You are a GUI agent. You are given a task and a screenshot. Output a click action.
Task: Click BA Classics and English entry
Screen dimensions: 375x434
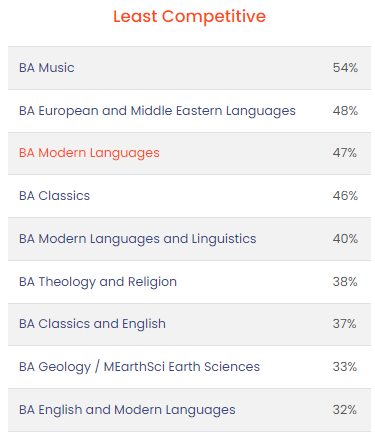pyautogui.click(x=92, y=324)
